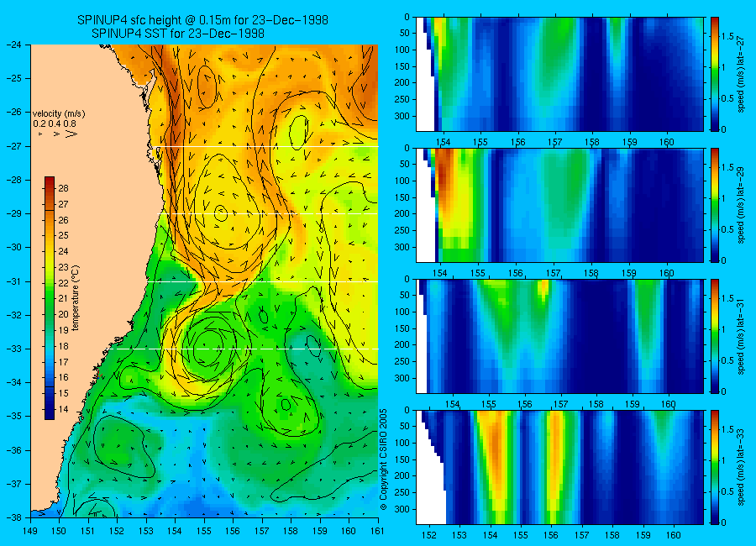Image resolution: width=756 pixels, height=546 pixels.
Task: Click the '14' value on the temperature scale
Action: (63, 409)
